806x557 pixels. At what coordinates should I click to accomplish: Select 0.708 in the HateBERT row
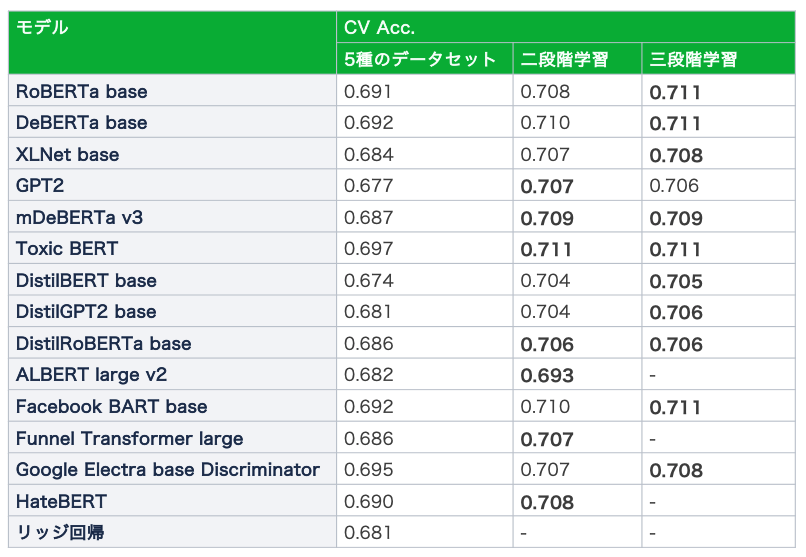click(x=547, y=502)
